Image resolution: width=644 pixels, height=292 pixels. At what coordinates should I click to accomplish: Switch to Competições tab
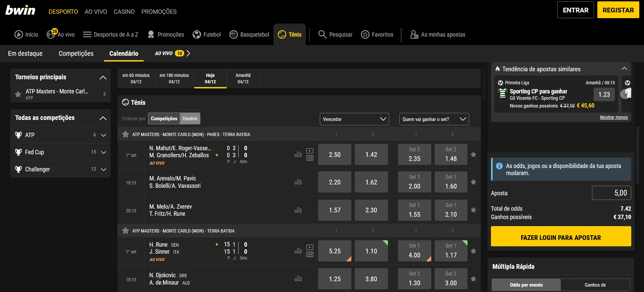click(x=76, y=53)
